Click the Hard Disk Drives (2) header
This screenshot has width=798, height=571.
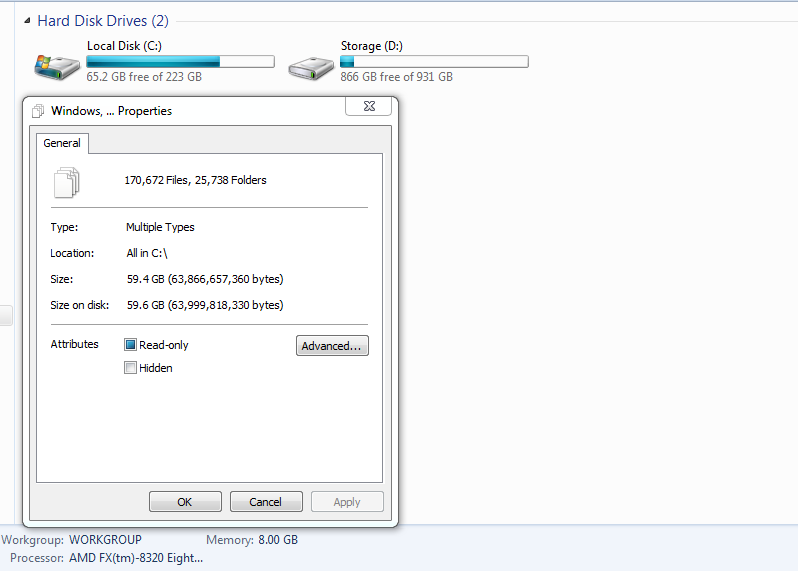coord(103,21)
